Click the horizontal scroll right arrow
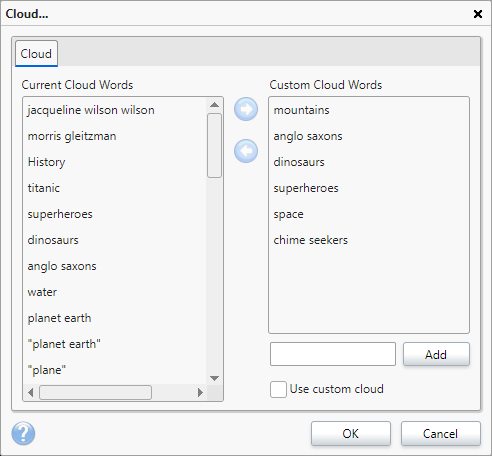Image resolution: width=492 pixels, height=456 pixels. tap(200, 393)
